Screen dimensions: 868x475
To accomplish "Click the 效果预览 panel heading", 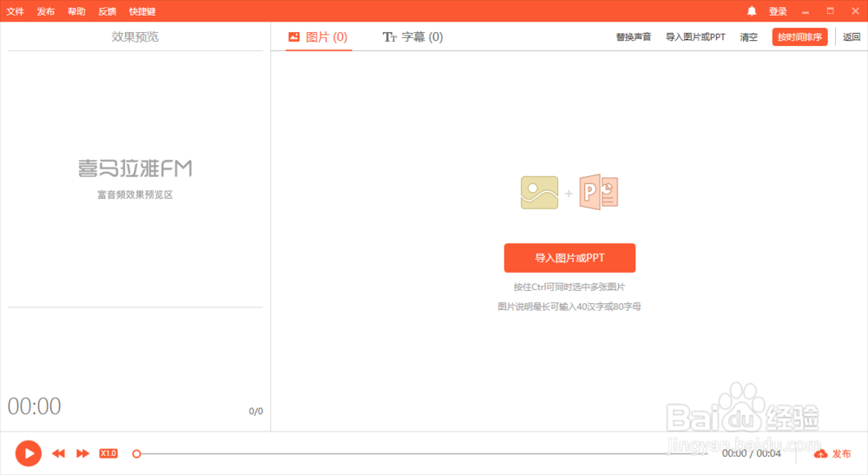I will tap(135, 36).
